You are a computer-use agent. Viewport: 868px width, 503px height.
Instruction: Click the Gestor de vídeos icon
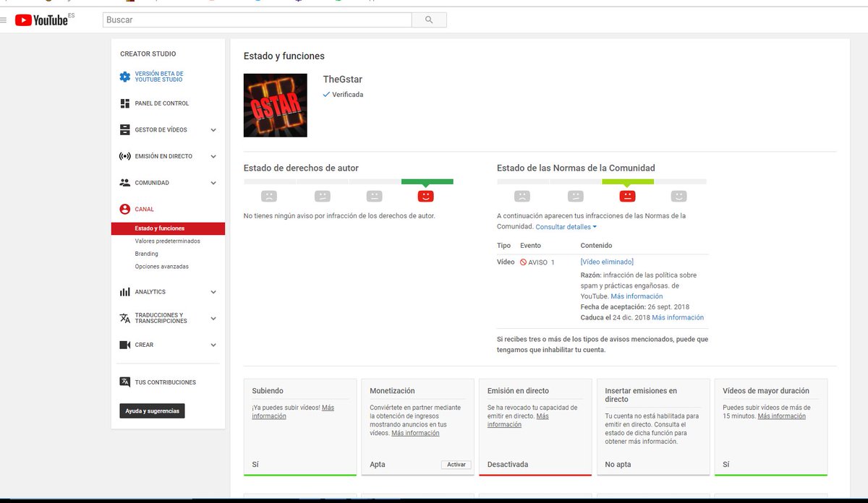124,130
